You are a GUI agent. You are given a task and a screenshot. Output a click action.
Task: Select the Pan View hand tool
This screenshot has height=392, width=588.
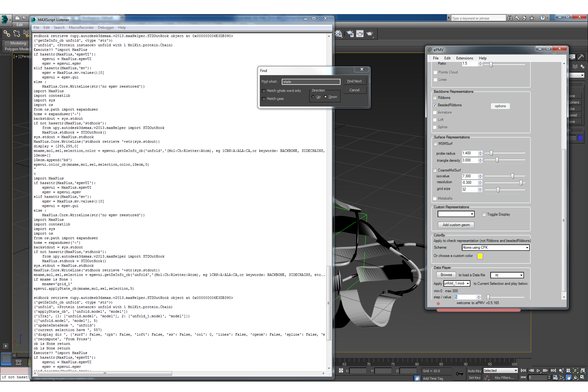tap(568, 378)
